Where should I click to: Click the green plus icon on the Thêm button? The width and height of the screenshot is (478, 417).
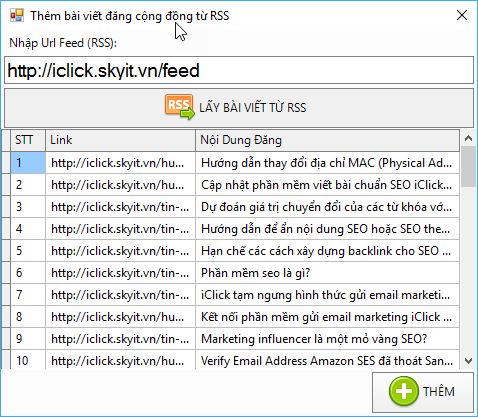(x=404, y=391)
